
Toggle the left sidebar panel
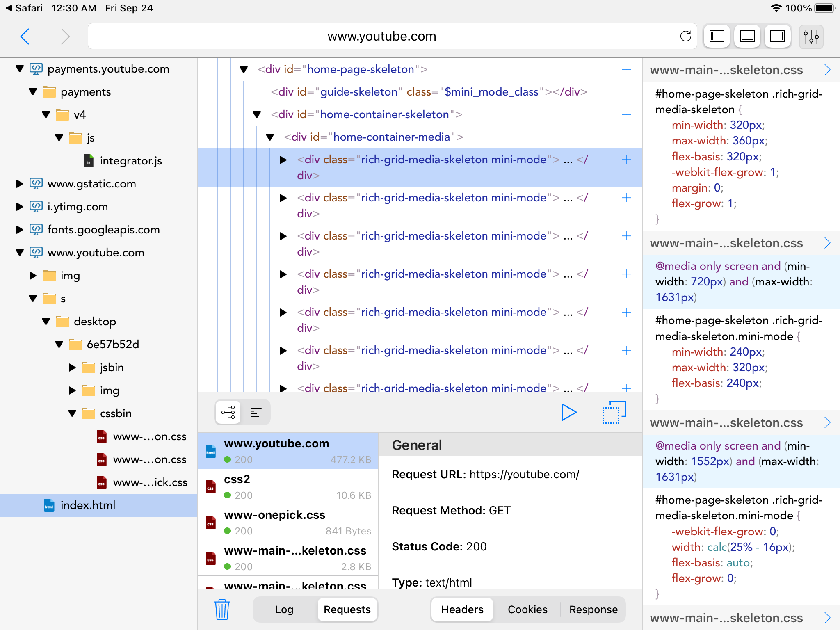click(717, 37)
